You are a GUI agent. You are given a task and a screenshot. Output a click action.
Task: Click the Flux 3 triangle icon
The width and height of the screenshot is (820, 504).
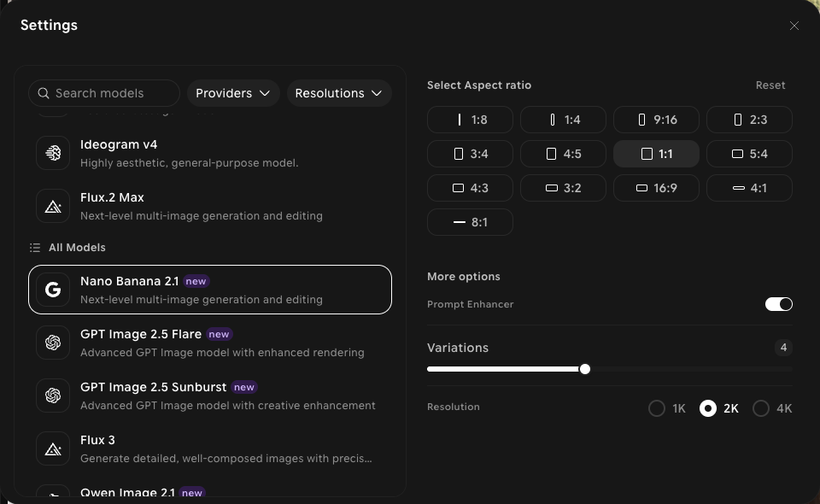53,448
